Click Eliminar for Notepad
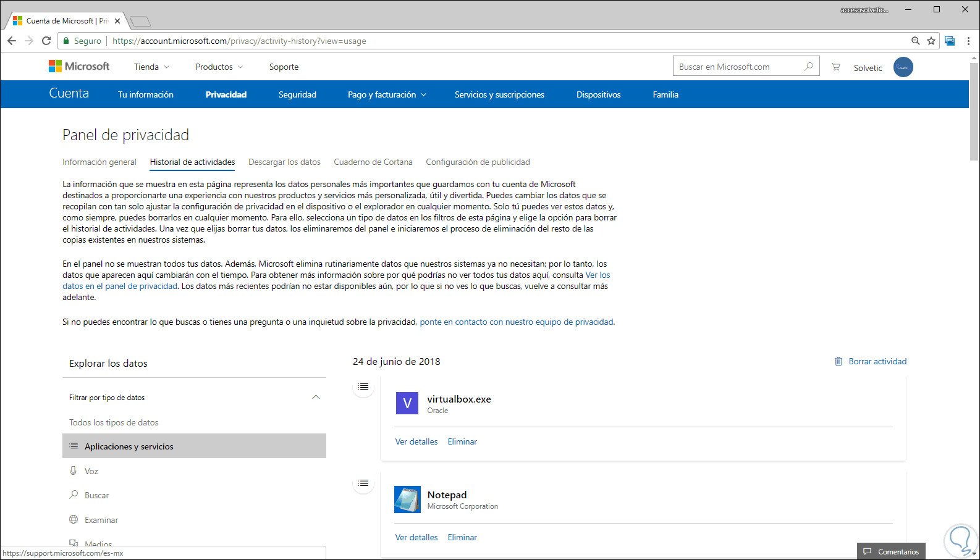 [462, 537]
